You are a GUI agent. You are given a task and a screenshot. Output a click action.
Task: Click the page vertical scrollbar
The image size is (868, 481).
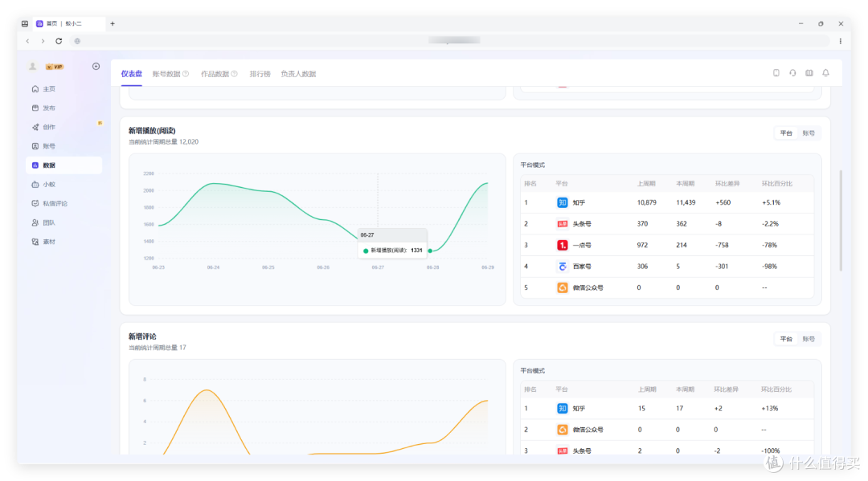coord(841,220)
